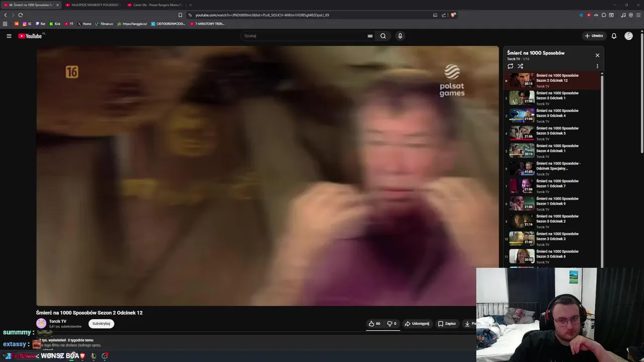Open the Rat bookmark

click(x=40, y=24)
